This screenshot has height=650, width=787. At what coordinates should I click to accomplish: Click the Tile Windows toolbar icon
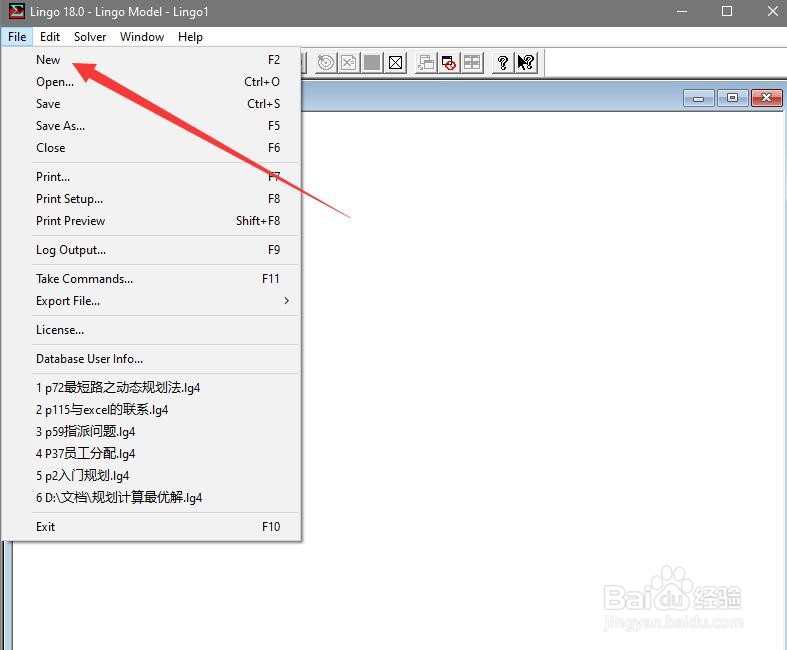coord(472,63)
